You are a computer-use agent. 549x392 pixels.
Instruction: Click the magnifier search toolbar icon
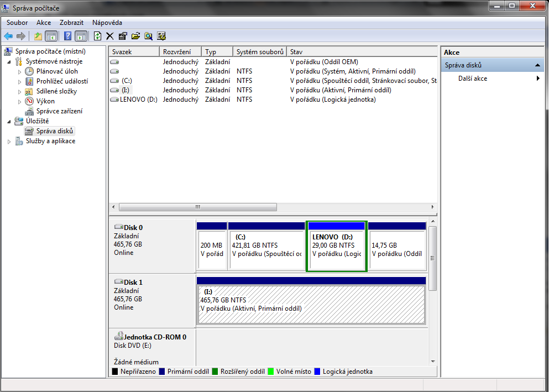click(149, 36)
